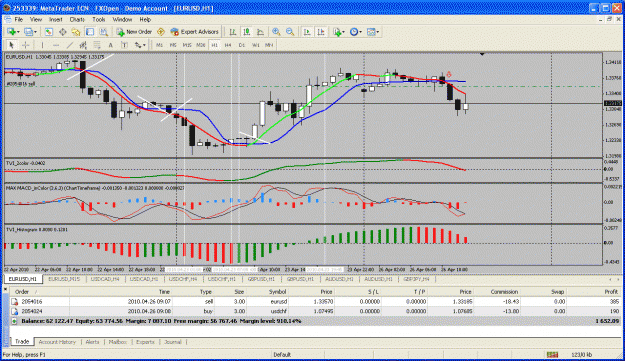Toggle the Market Watch window icon
This screenshot has width=625, height=361.
click(x=49, y=32)
